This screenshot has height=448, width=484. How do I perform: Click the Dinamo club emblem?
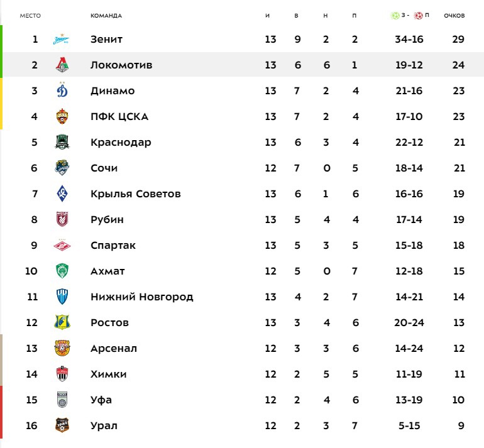[x=62, y=91]
